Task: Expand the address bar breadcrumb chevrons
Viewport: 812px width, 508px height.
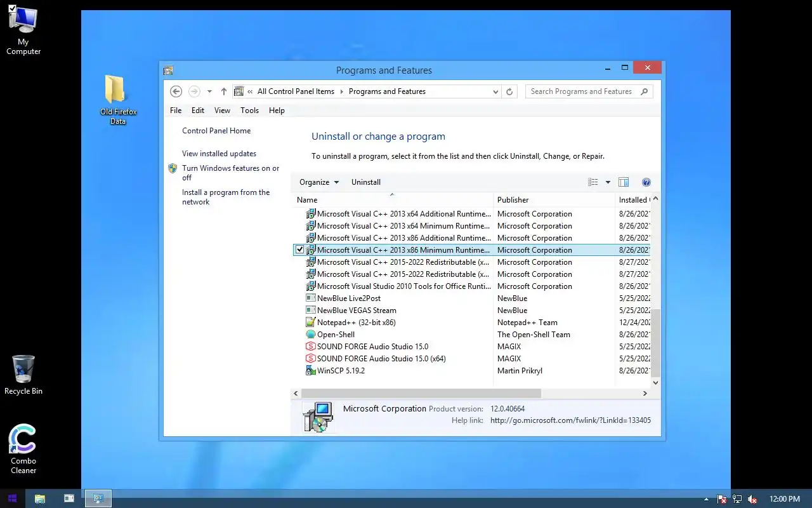Action: click(251, 91)
